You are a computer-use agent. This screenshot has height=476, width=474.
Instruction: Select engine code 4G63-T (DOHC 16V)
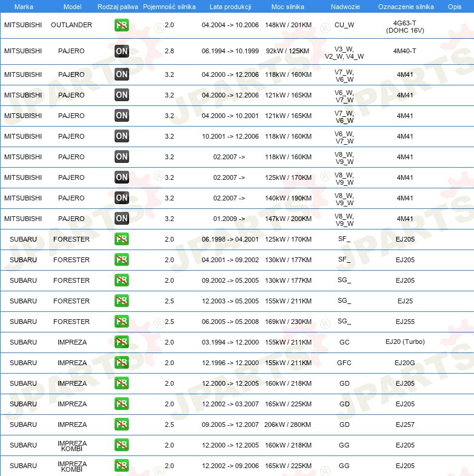(x=405, y=27)
